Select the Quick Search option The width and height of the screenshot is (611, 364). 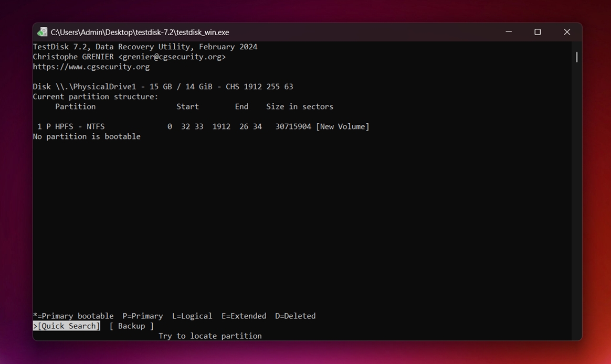(x=68, y=326)
